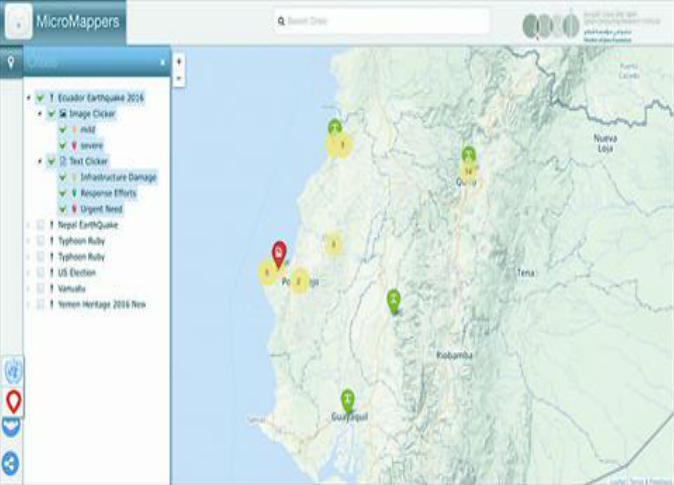Select Urgent Need in the tree
This screenshot has width=674, height=485.
point(102,208)
